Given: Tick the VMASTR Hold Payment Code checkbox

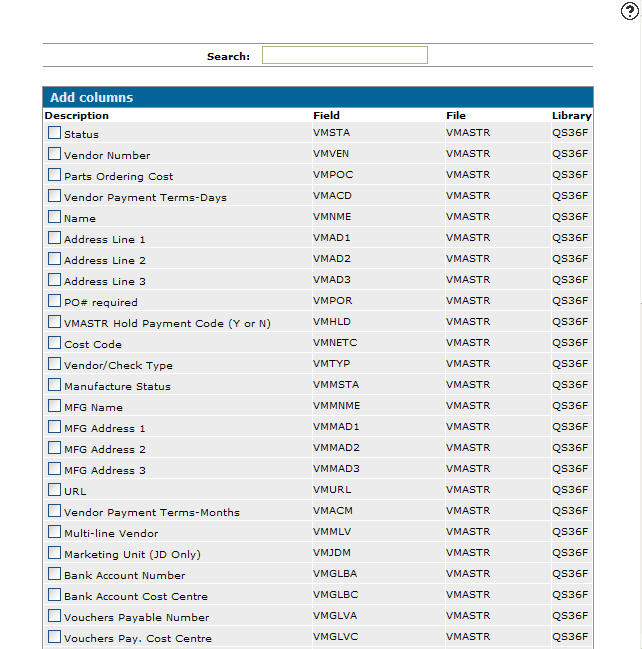Looking at the screenshot, I should [54, 322].
